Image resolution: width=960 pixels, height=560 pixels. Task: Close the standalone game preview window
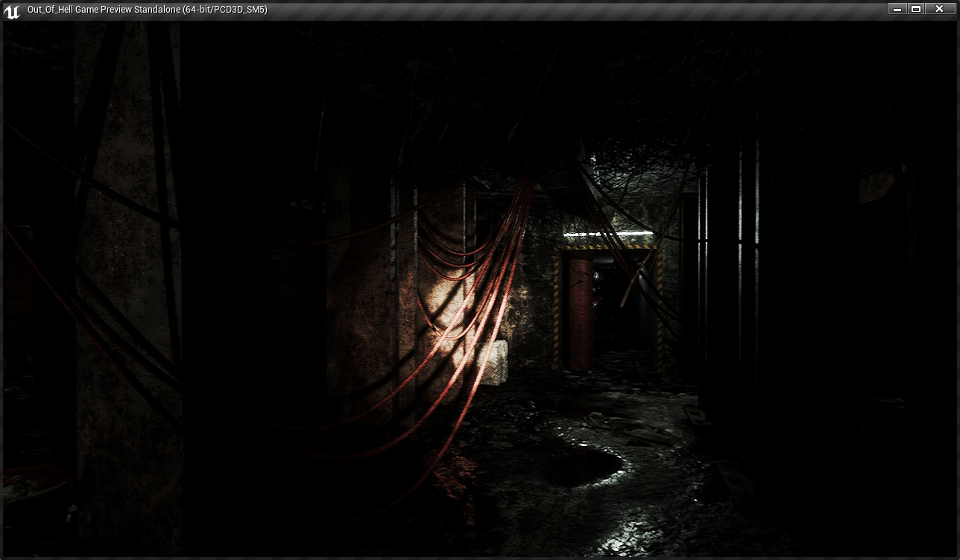pos(940,9)
